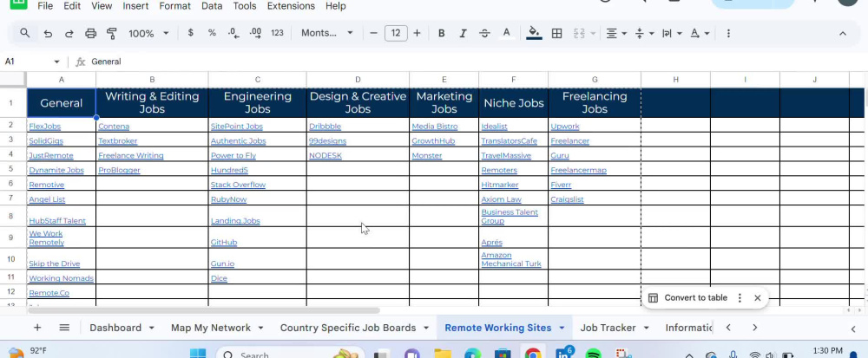The height and width of the screenshot is (358, 868).
Task: Open Spotify from taskbar
Action: [x=593, y=353]
